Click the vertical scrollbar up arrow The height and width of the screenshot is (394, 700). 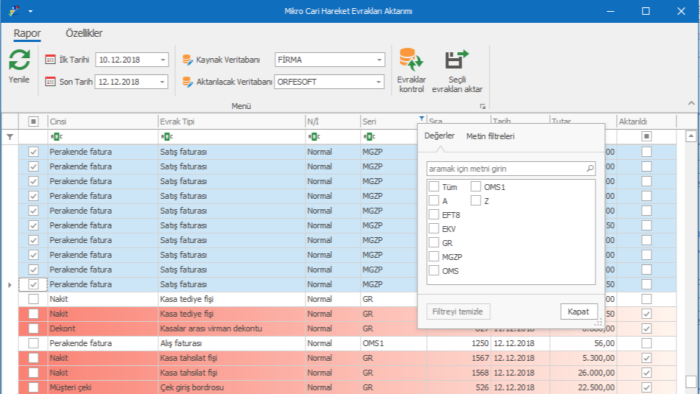[x=691, y=136]
